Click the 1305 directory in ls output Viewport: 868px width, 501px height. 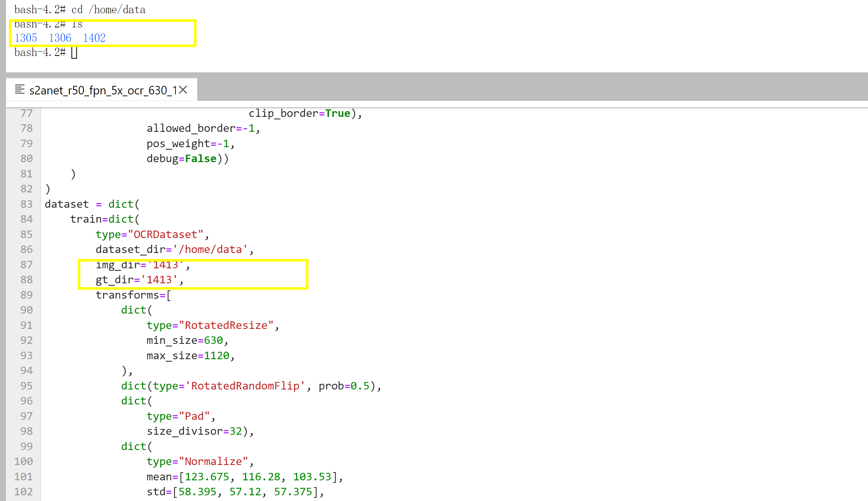point(26,38)
